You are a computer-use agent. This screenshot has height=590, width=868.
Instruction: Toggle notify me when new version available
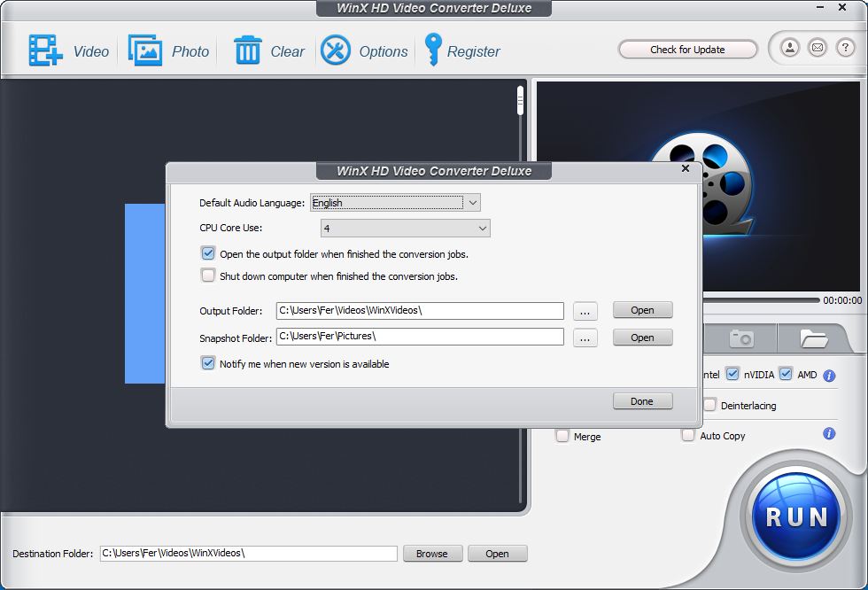[x=208, y=363]
